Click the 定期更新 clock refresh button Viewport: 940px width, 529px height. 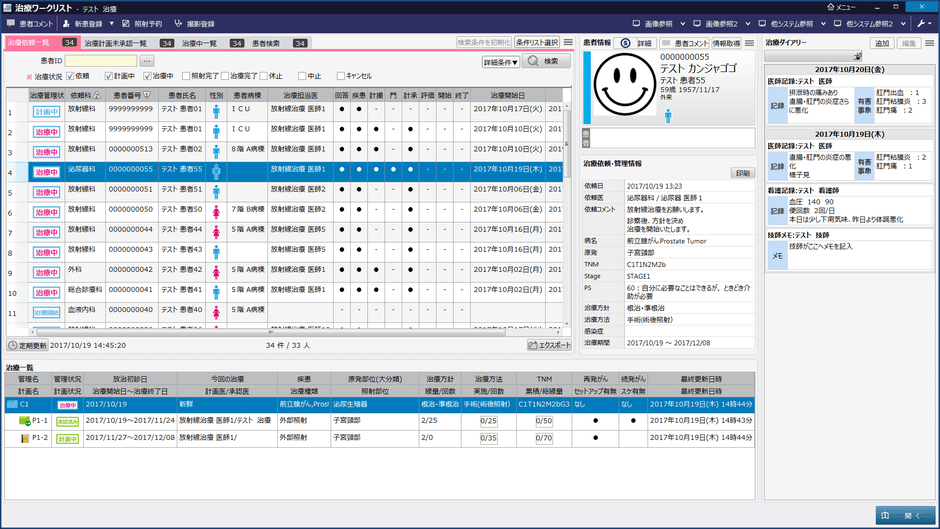click(27, 345)
